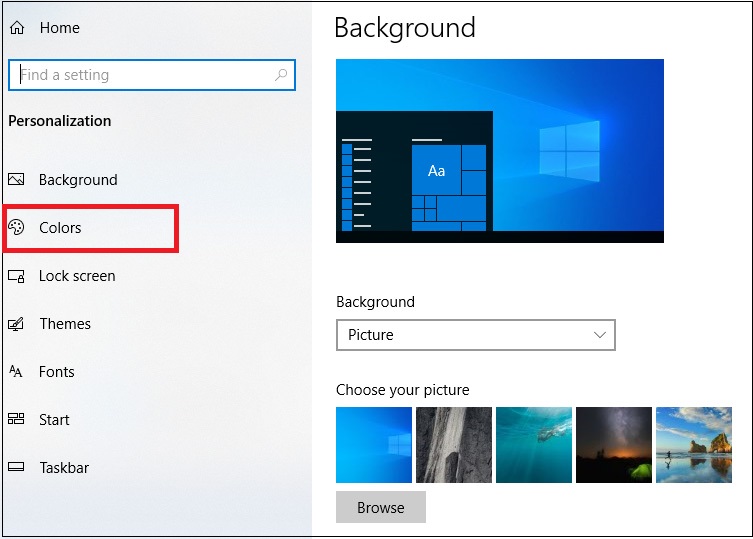753x539 pixels.
Task: Choose the underwater swimmer picture thumbnail
Action: (x=534, y=445)
